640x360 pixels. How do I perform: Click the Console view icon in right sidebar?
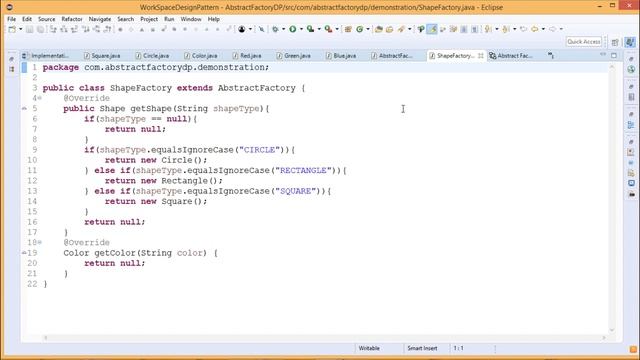pos(631,183)
